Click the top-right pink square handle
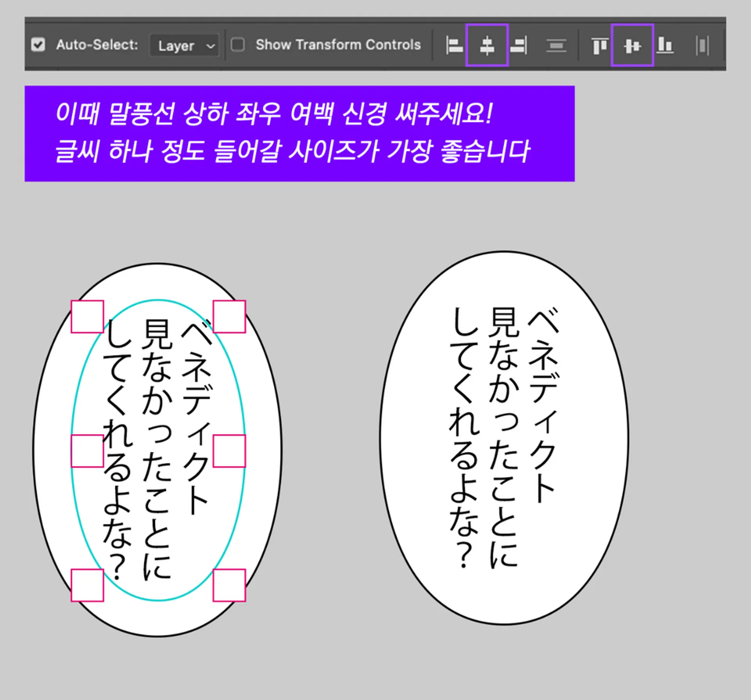Image resolution: width=751 pixels, height=700 pixels. (x=229, y=317)
